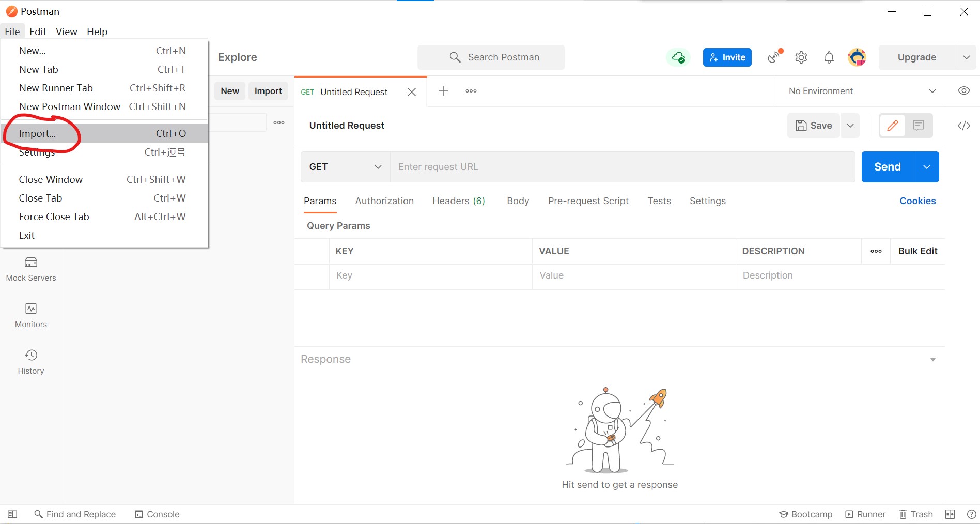Open tab options three-dot menu
This screenshot has width=980, height=524.
[x=471, y=91]
